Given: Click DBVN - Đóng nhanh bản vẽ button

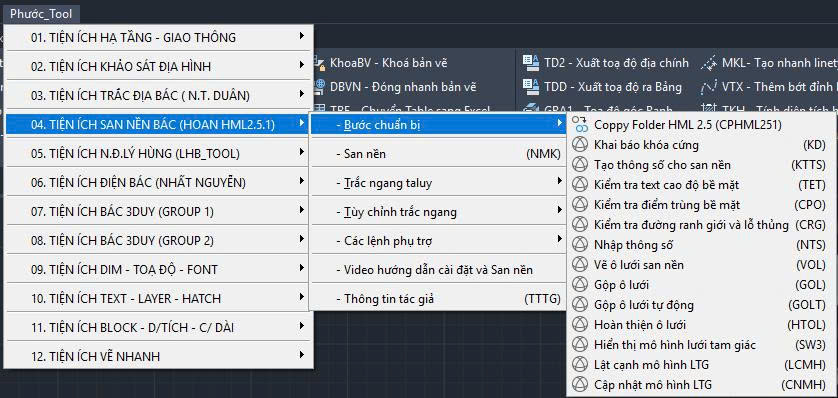Looking at the screenshot, I should tap(395, 86).
